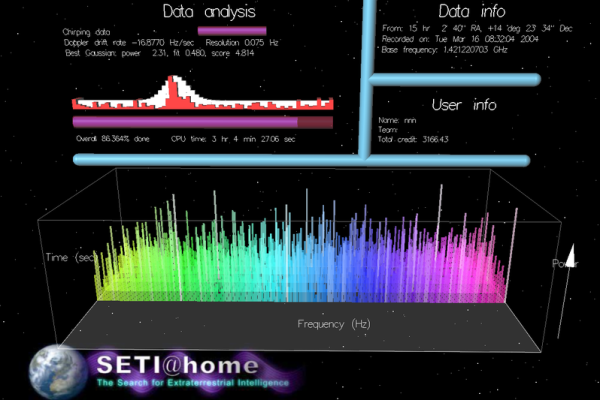Click the Earth globe icon
Image resolution: width=600 pixels, height=400 pixels.
pyautogui.click(x=58, y=372)
